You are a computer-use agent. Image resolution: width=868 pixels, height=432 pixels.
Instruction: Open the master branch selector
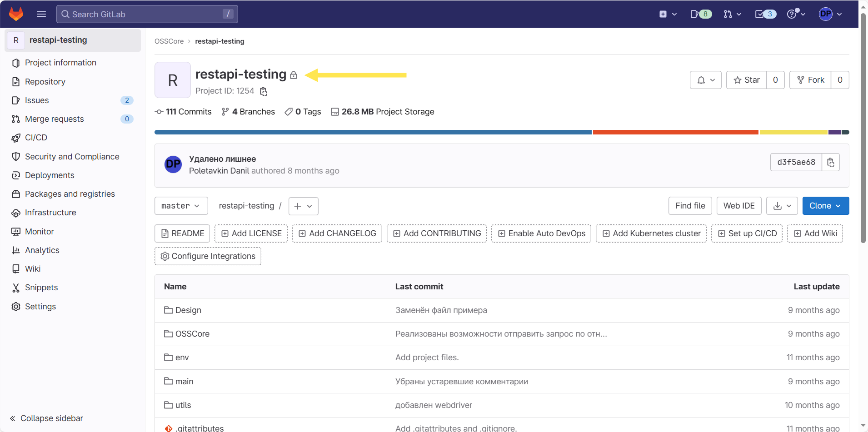point(181,206)
